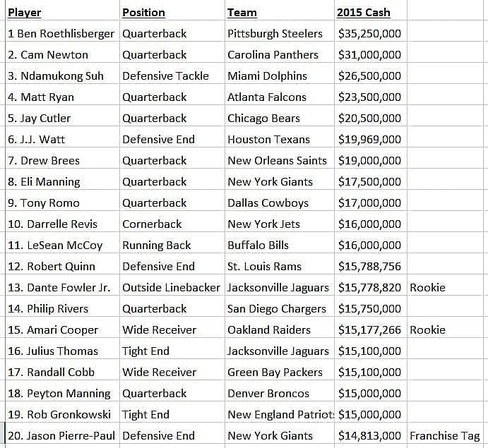Click the Atlanta Falcons team cell

[267, 97]
